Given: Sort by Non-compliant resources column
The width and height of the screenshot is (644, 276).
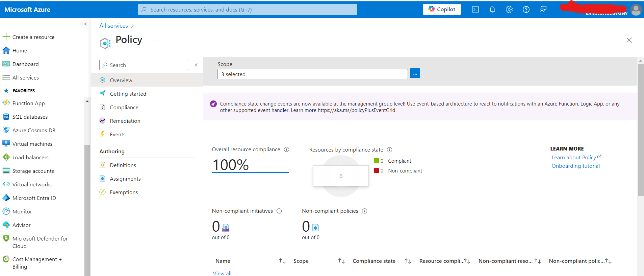Looking at the screenshot, I should click(538, 261).
